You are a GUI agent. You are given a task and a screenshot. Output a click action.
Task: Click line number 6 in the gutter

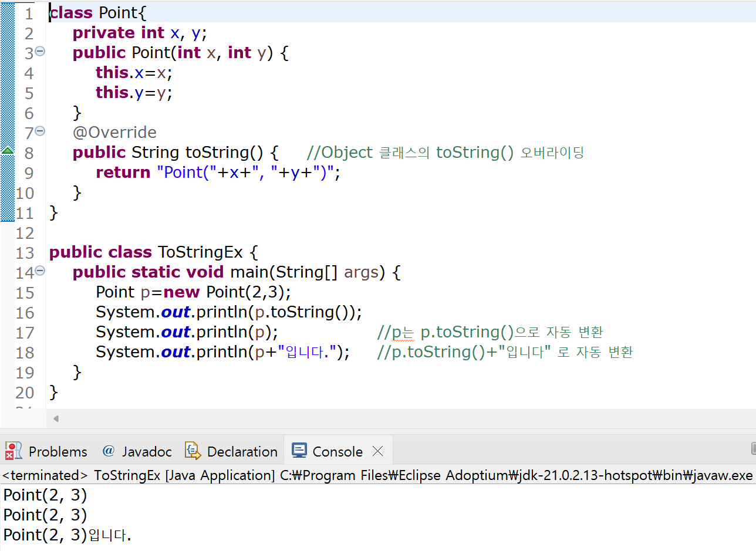click(x=29, y=113)
